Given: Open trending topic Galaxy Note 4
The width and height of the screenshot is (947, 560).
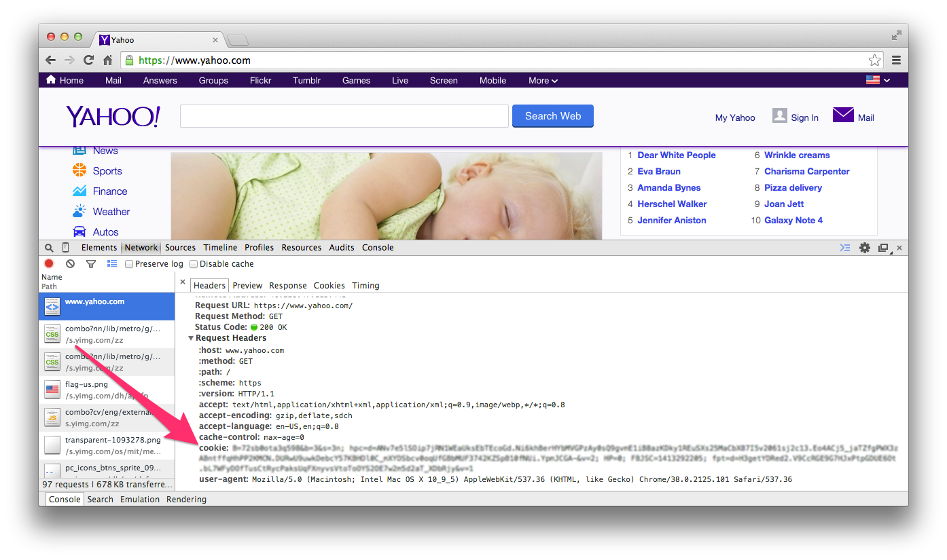Looking at the screenshot, I should pos(793,220).
